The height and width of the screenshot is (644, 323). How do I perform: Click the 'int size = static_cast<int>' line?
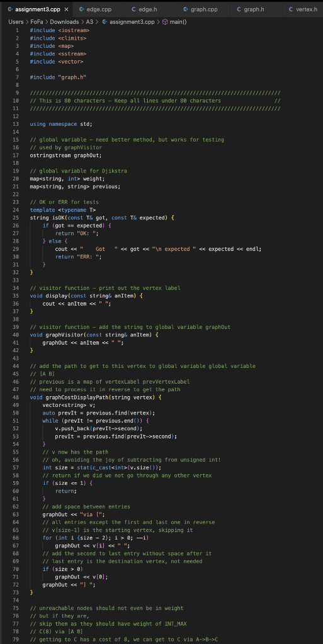point(102,467)
